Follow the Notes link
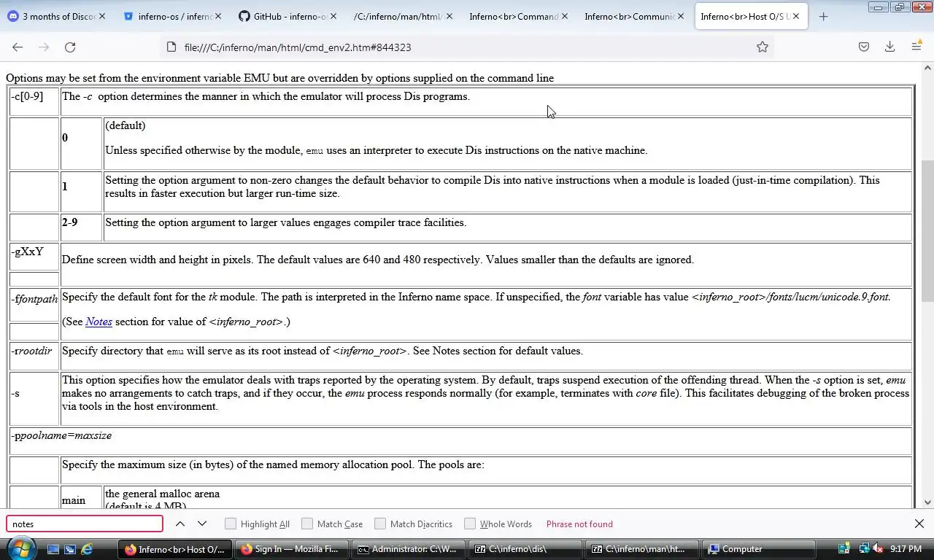This screenshot has width=934, height=560. tap(99, 322)
